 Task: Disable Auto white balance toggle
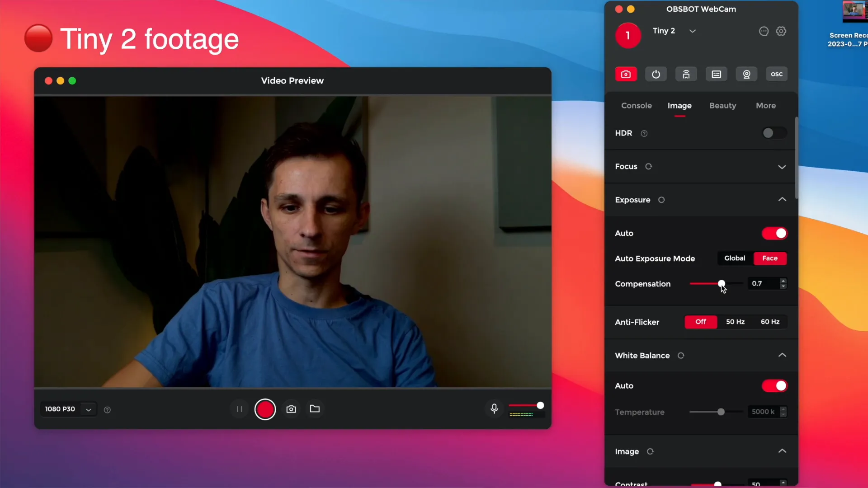774,386
